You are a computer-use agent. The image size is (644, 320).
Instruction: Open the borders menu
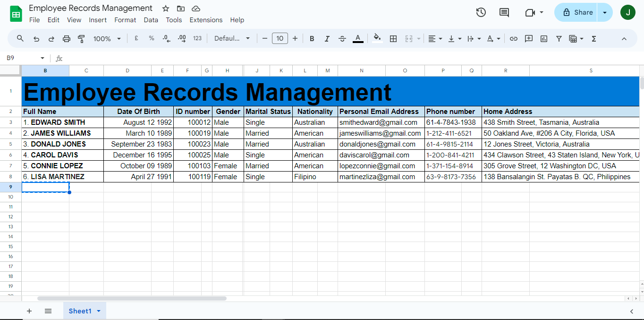[393, 39]
